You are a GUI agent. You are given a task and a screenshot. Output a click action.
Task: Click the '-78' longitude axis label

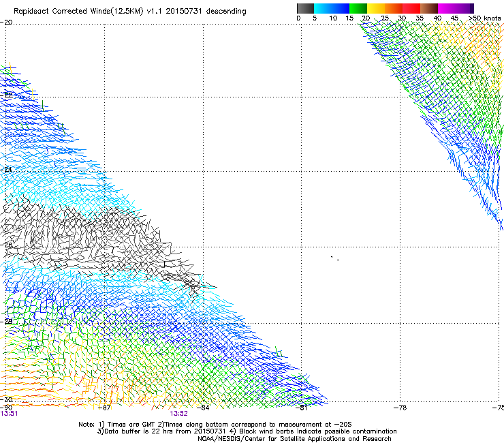[x=400, y=408]
